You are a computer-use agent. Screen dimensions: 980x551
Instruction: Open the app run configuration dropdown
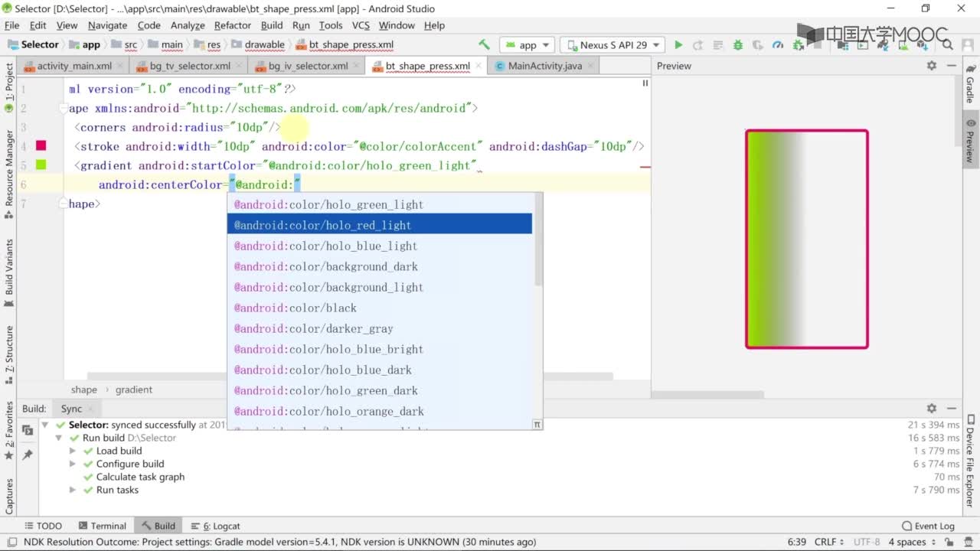[x=528, y=45]
